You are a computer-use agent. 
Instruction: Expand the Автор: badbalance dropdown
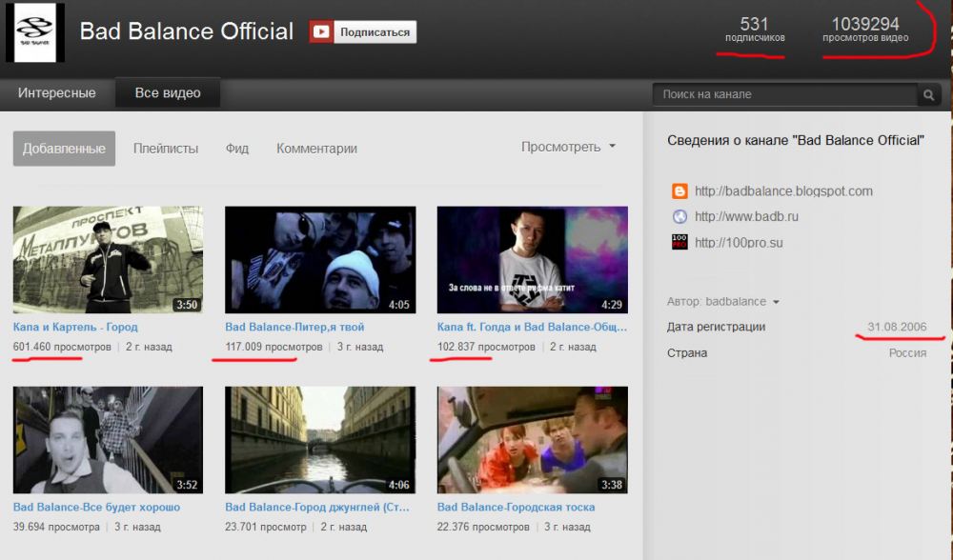(x=722, y=302)
